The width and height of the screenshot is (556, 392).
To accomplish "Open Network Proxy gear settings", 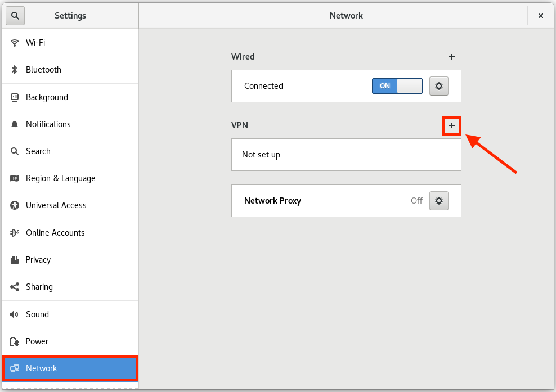I will (438, 201).
